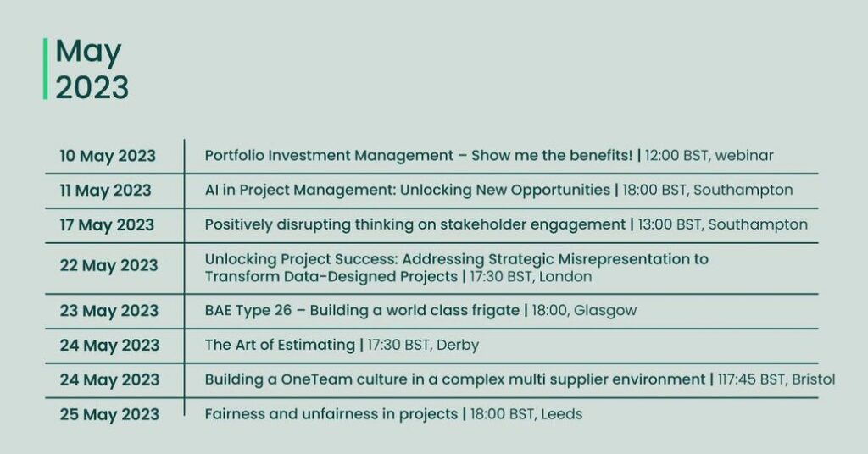Open Unlocking Project Success event title
Viewport: 868px width, 454px height.
[x=457, y=268]
